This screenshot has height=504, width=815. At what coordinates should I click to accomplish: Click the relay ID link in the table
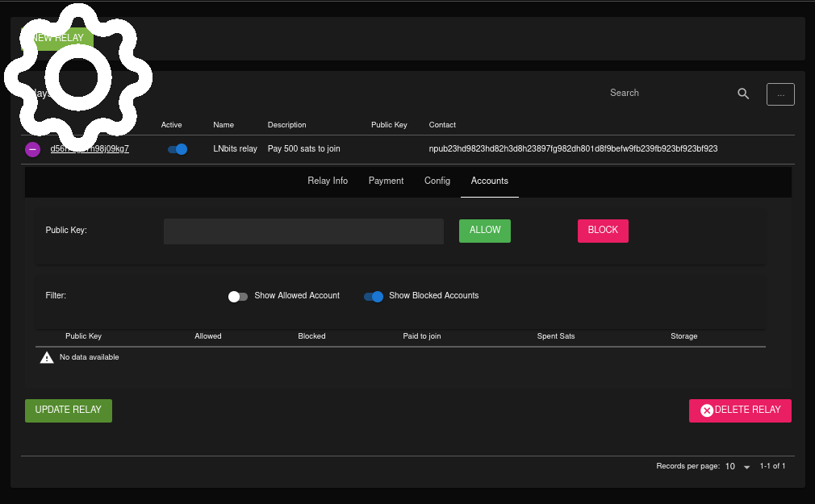(90, 149)
